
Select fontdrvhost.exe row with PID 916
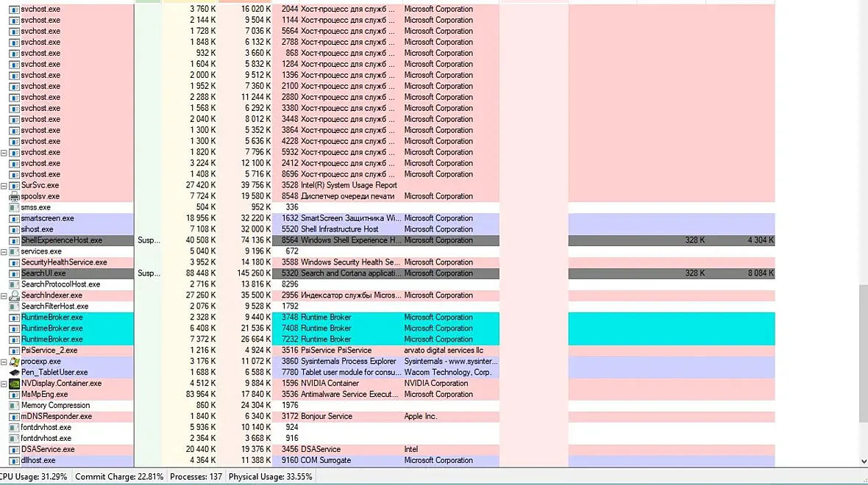388,439
